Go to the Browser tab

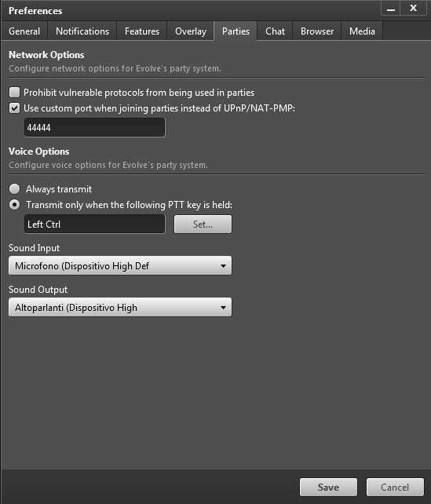[317, 31]
